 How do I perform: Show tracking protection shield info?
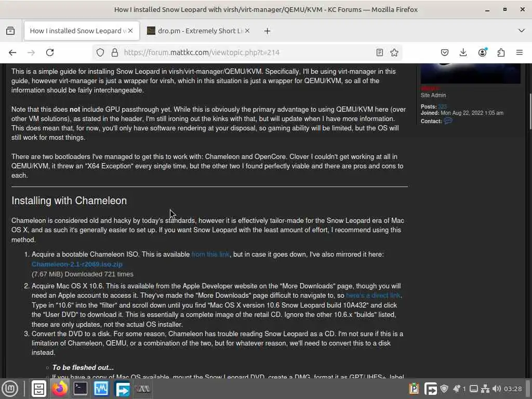coord(100,52)
